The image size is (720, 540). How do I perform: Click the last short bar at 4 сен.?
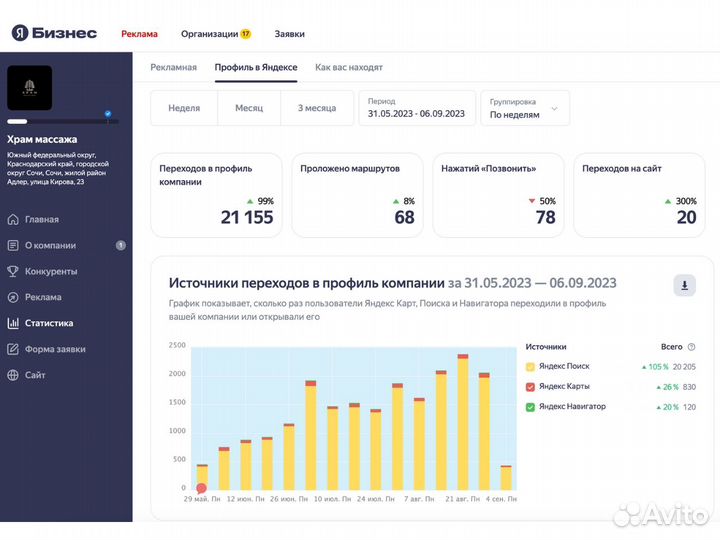506,478
